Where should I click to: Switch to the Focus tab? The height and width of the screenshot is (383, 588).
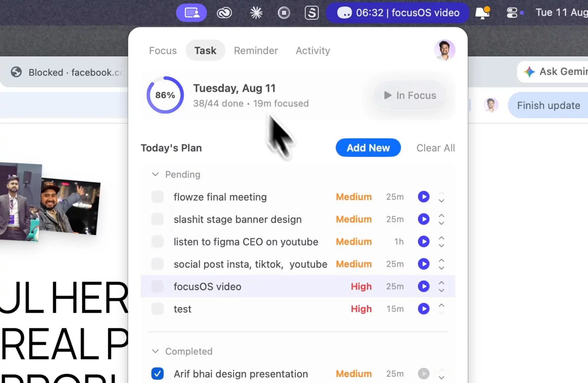(163, 51)
